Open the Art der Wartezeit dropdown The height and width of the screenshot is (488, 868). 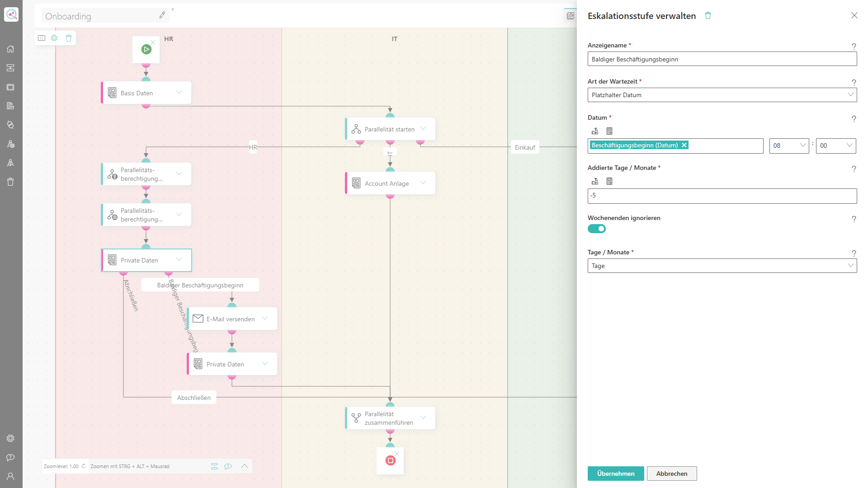[x=722, y=95]
